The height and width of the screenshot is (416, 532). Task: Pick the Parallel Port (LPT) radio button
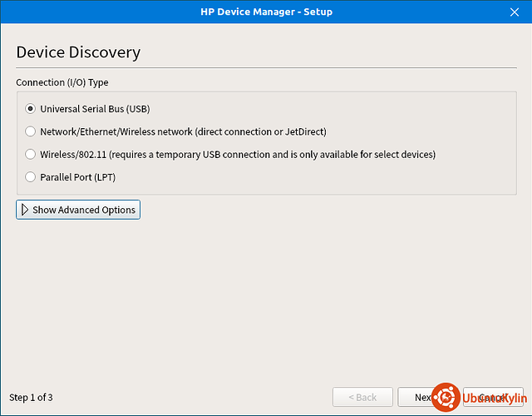point(31,176)
